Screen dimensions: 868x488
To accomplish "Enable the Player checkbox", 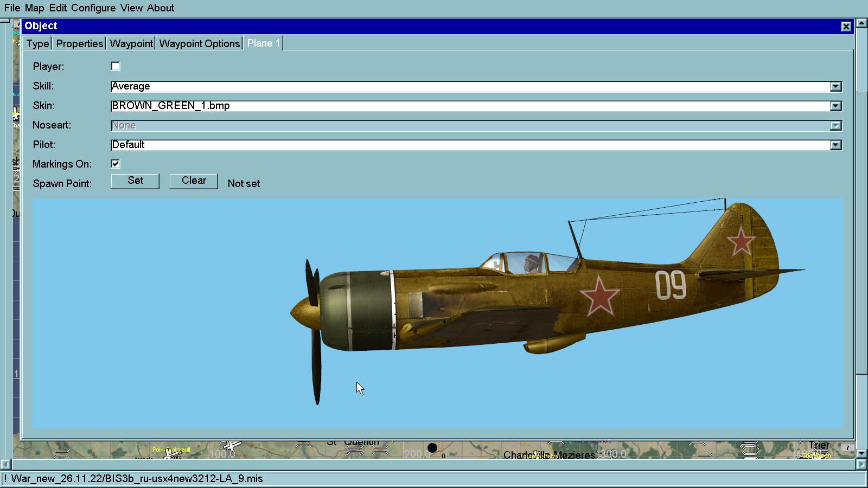I will pos(116,66).
